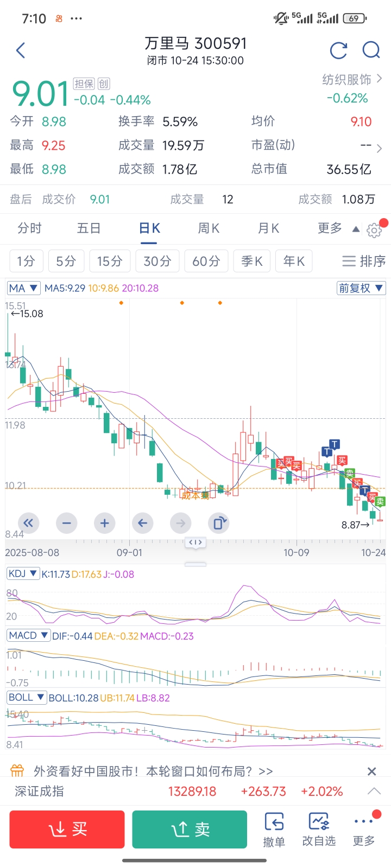Open chart settings gear icon
Image resolution: width=391 pixels, height=868 pixels.
(374, 230)
